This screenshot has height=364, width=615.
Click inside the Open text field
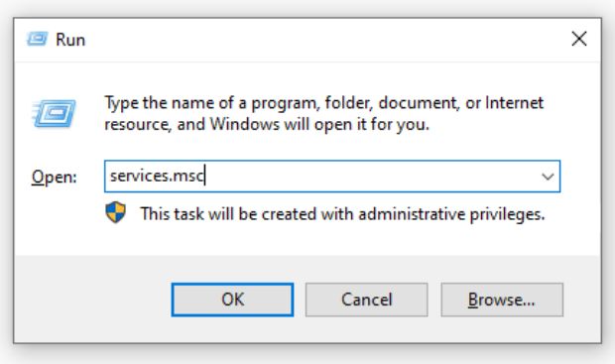(x=332, y=177)
